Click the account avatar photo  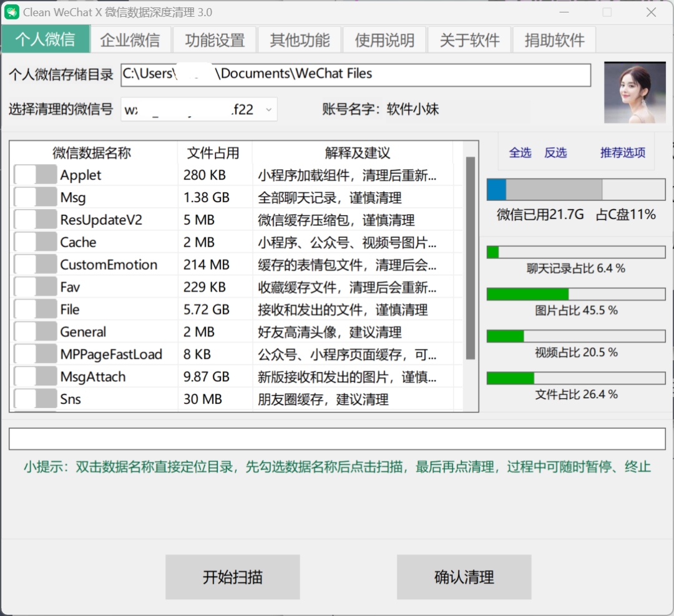pos(635,92)
